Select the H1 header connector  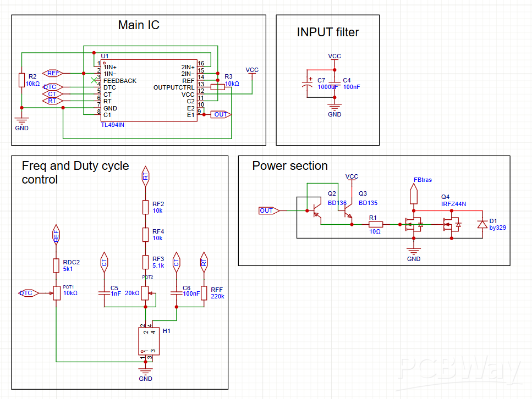pos(149,341)
